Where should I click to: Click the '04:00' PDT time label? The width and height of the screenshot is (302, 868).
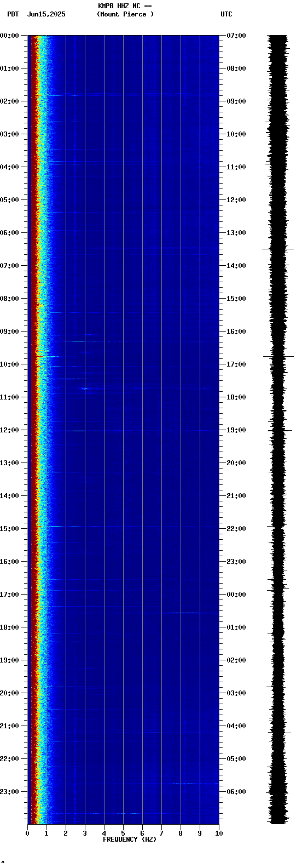point(9,167)
